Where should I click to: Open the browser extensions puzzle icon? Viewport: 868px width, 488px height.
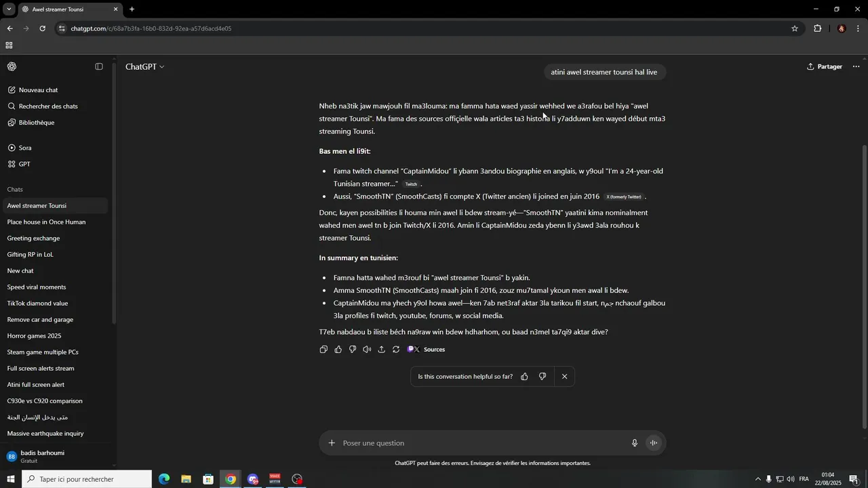tap(818, 28)
